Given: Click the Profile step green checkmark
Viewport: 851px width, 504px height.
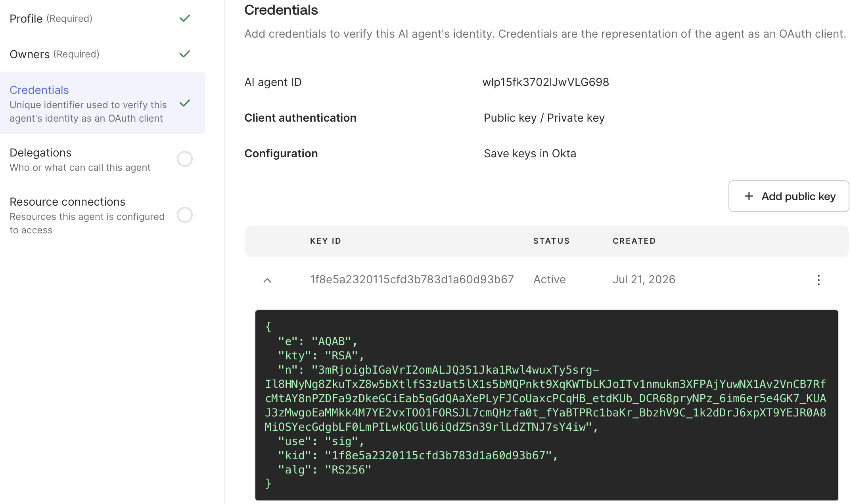Looking at the screenshot, I should coord(185,18).
